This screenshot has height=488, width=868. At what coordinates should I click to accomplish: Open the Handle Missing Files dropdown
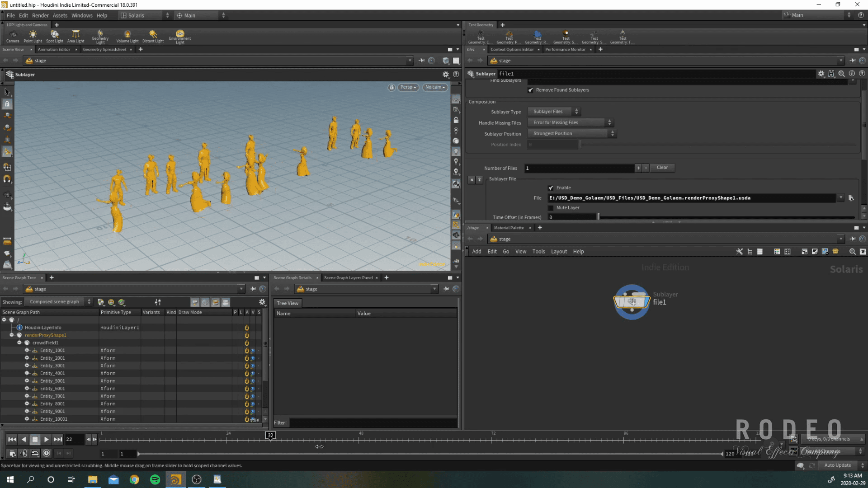pyautogui.click(x=571, y=122)
